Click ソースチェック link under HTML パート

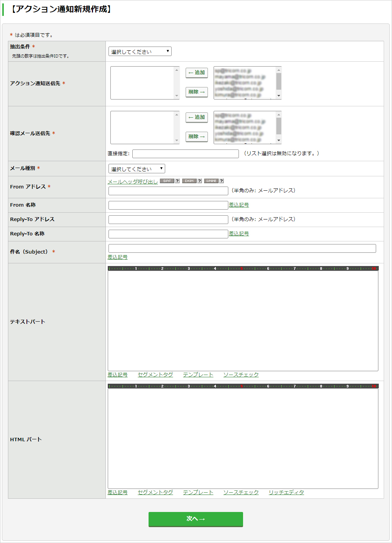[241, 492]
